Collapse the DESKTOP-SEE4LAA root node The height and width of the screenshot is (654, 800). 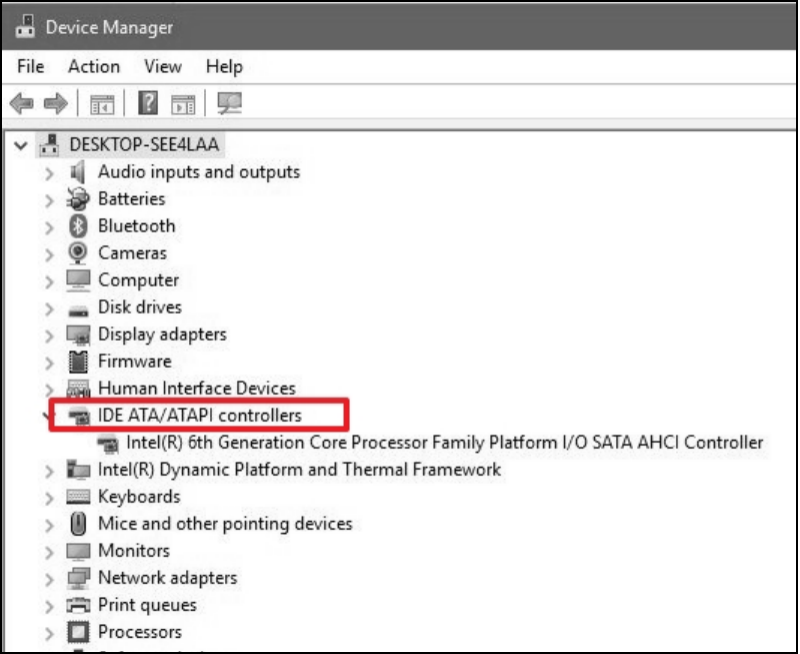pos(21,144)
